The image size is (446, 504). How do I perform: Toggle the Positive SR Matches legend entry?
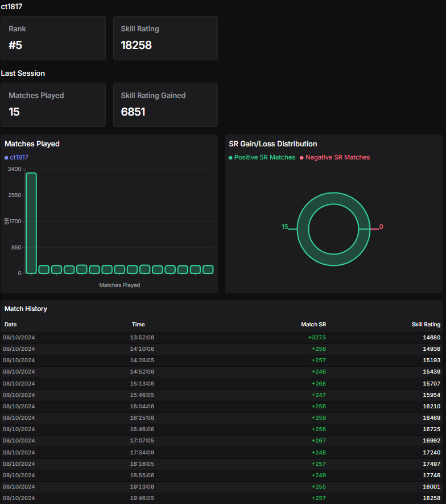262,157
